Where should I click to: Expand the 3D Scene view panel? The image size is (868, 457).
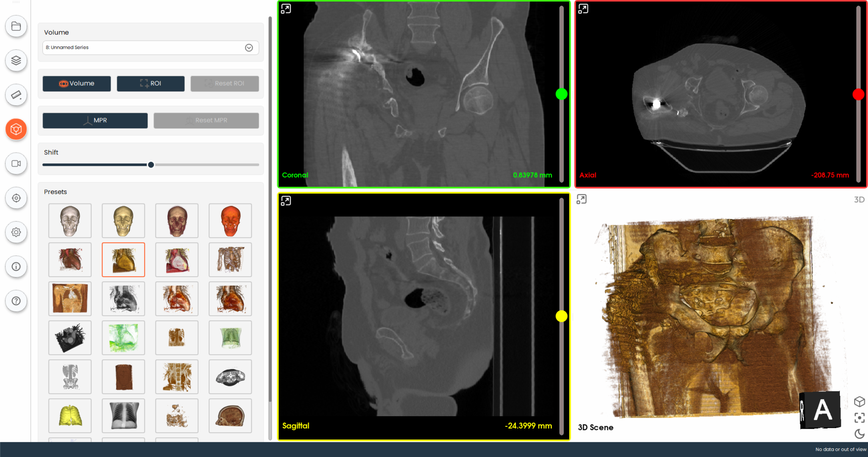pyautogui.click(x=581, y=199)
